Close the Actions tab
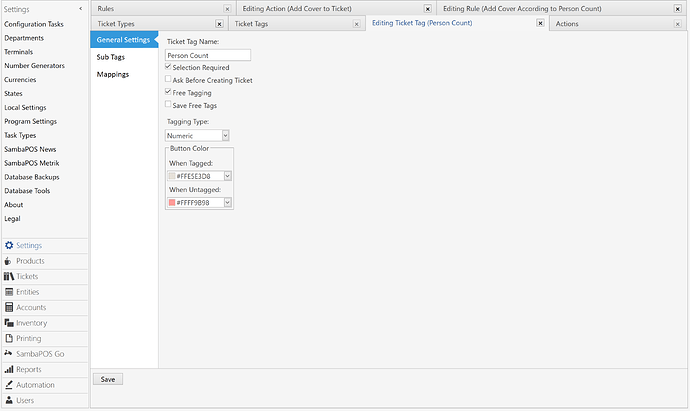 (x=678, y=24)
